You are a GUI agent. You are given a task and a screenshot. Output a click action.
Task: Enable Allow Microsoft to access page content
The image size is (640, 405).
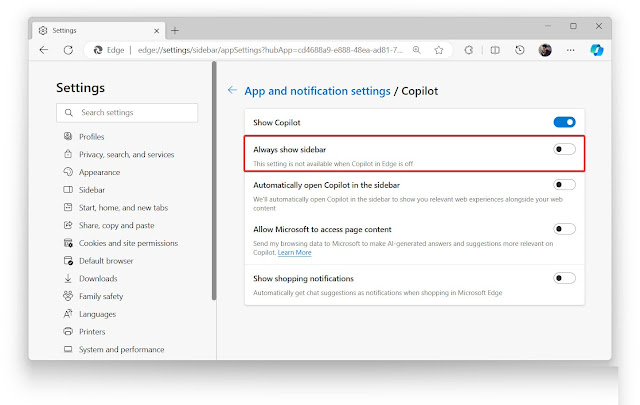pos(564,229)
